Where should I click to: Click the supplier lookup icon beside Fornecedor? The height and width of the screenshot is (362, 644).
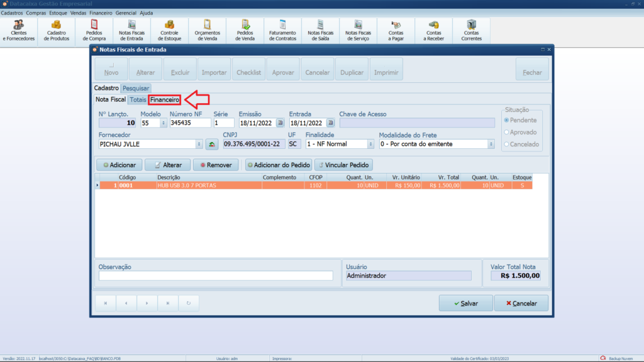212,144
